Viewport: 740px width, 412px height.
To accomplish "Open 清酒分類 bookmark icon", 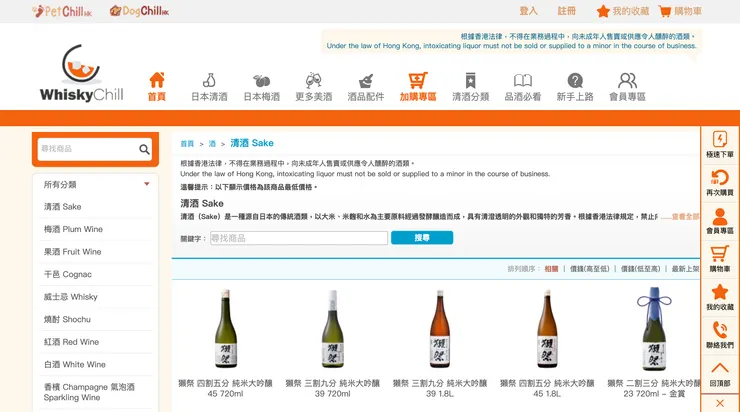I will tap(471, 80).
